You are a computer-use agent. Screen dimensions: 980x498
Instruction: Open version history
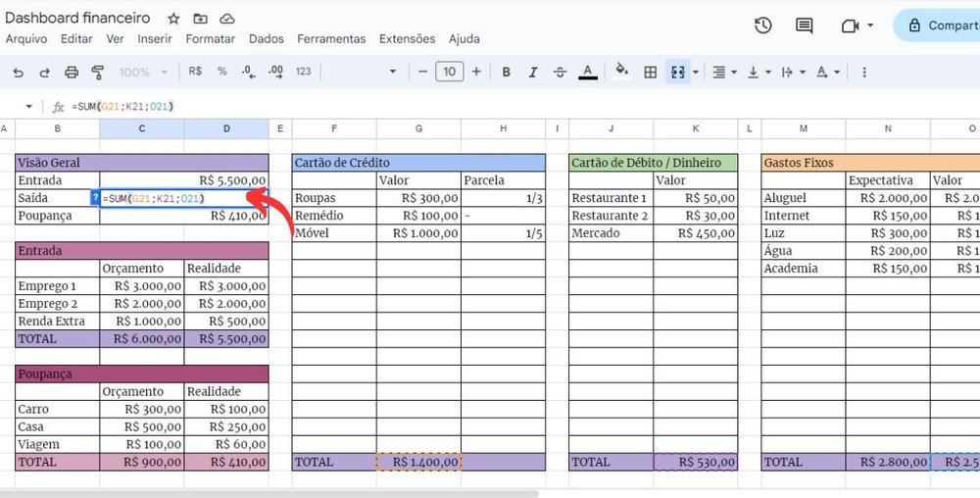[762, 25]
